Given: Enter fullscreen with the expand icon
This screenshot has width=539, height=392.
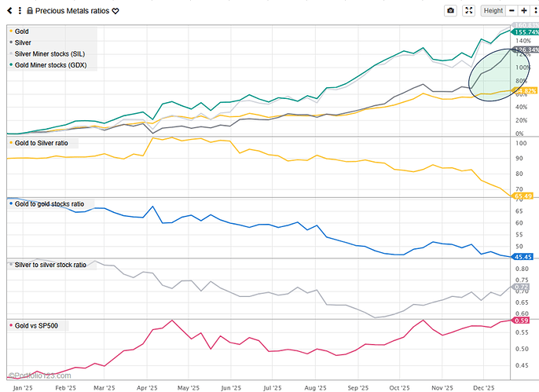Looking at the screenshot, I should tap(469, 11).
